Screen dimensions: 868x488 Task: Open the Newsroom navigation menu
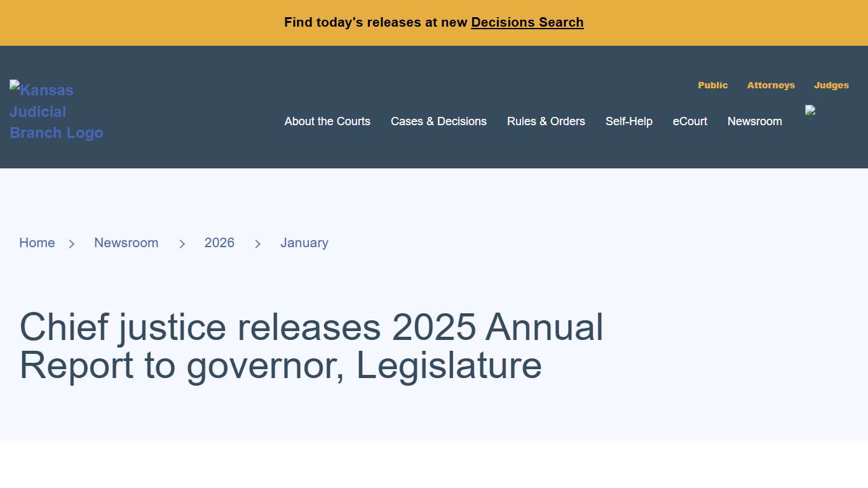(754, 121)
